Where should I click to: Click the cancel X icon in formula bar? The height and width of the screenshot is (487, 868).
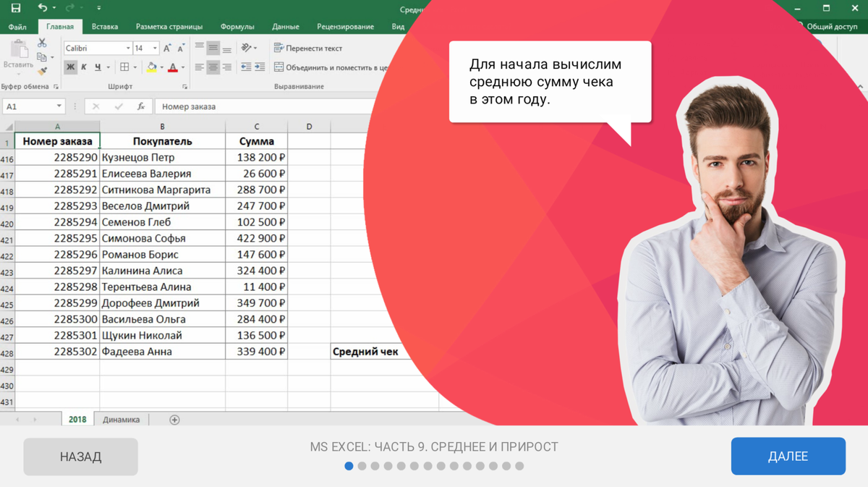pyautogui.click(x=96, y=106)
